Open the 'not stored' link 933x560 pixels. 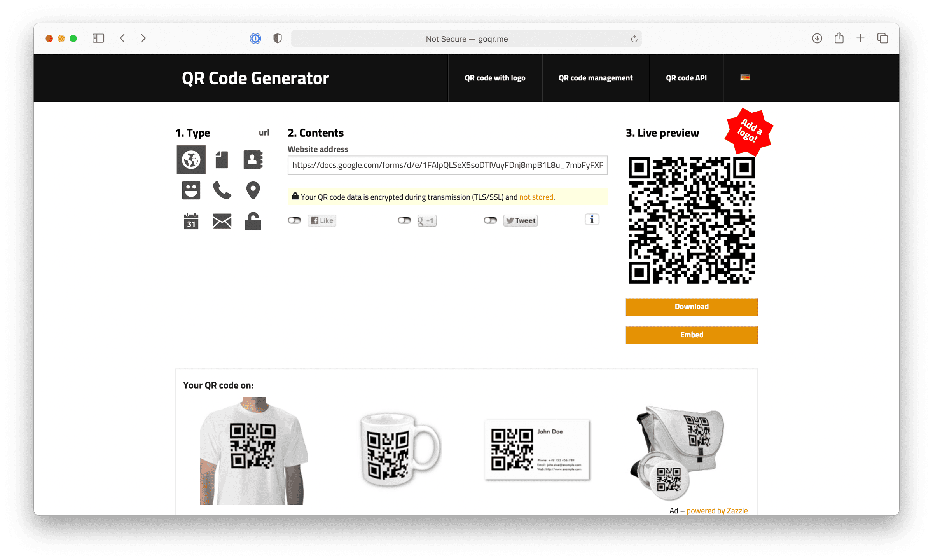pyautogui.click(x=536, y=197)
